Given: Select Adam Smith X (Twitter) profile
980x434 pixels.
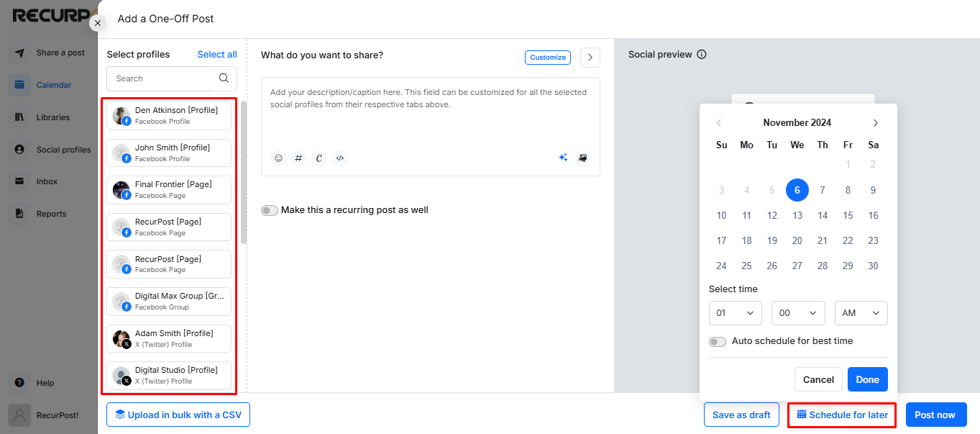Looking at the screenshot, I should (x=169, y=339).
